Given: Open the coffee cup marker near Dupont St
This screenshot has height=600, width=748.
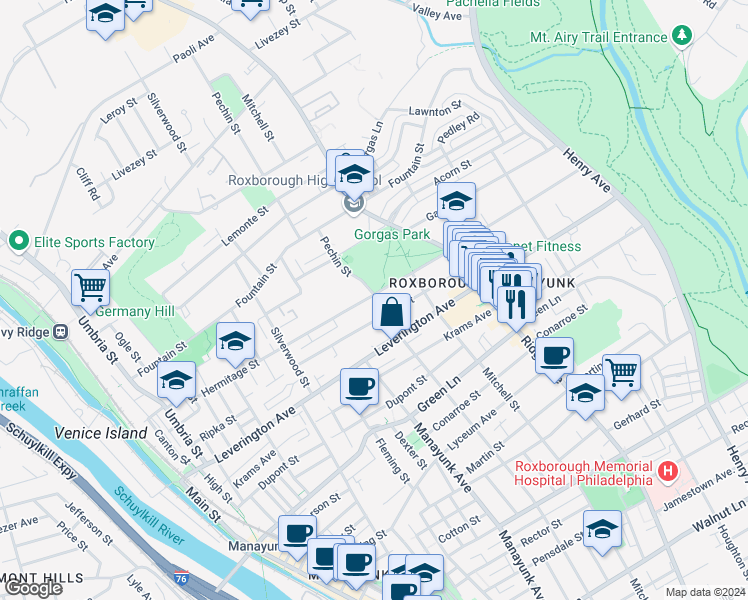Looking at the screenshot, I should 359,387.
